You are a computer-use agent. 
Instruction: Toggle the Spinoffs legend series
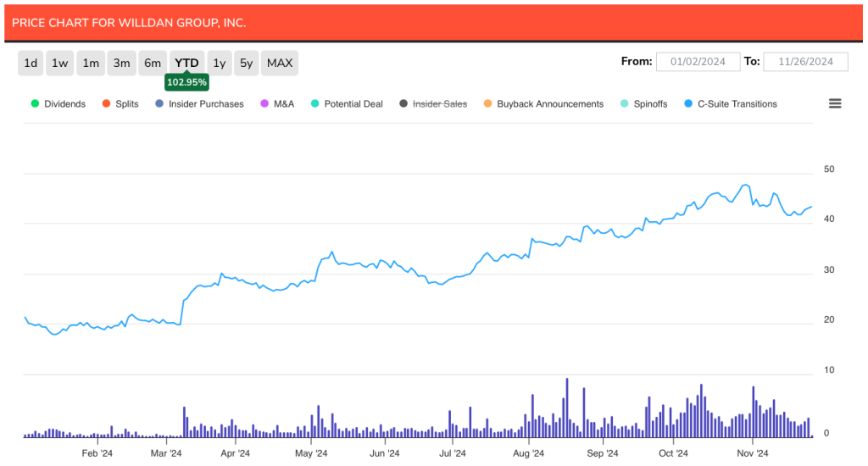(644, 104)
